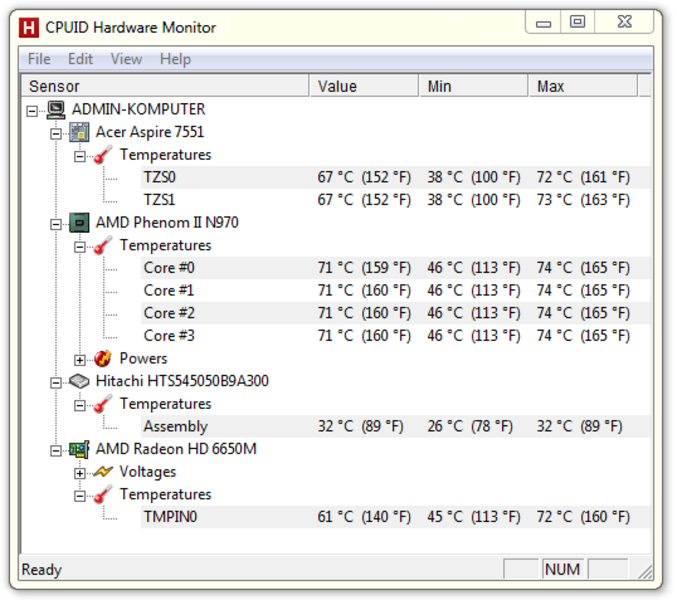This screenshot has width=677, height=600.
Task: Click the Max column header
Action: (583, 86)
